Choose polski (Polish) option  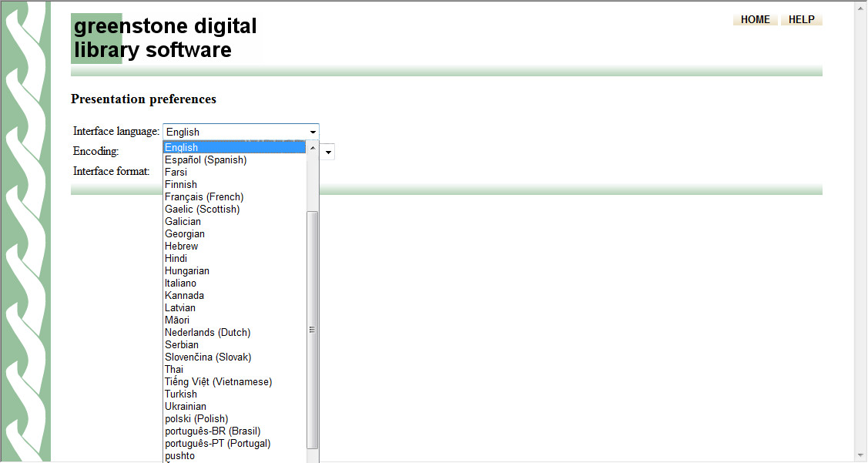pos(235,418)
